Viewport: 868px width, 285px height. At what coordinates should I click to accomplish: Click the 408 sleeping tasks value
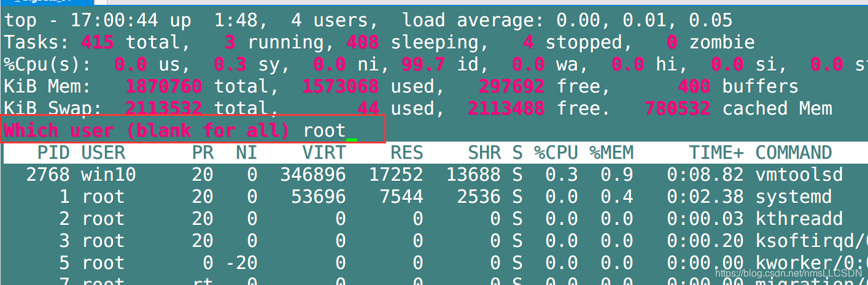click(363, 42)
